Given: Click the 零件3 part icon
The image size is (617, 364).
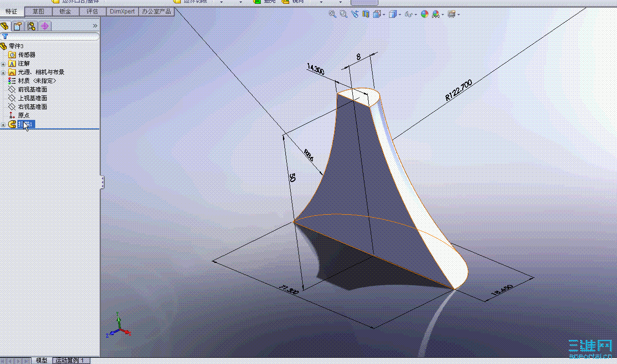Looking at the screenshot, I should 4,46.
